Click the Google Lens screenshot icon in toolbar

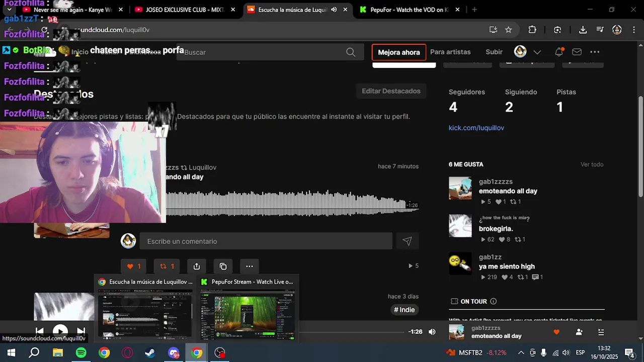click(x=557, y=30)
